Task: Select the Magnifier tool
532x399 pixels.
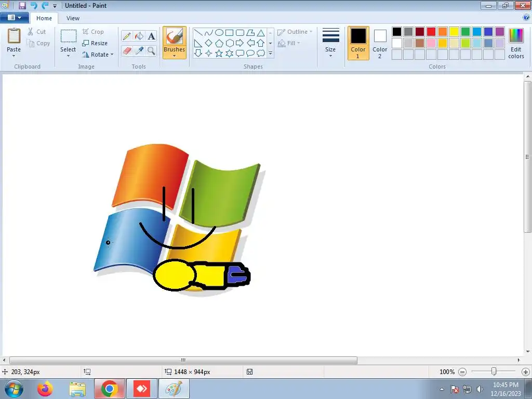Action: (151, 51)
